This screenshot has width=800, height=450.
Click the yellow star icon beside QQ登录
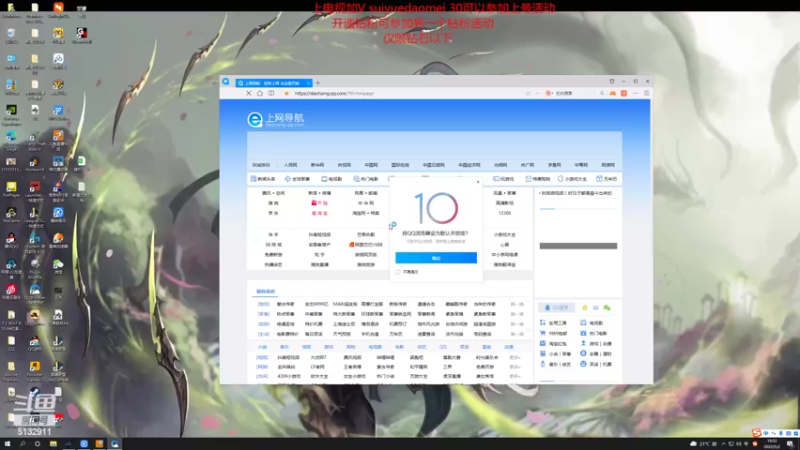[585, 308]
